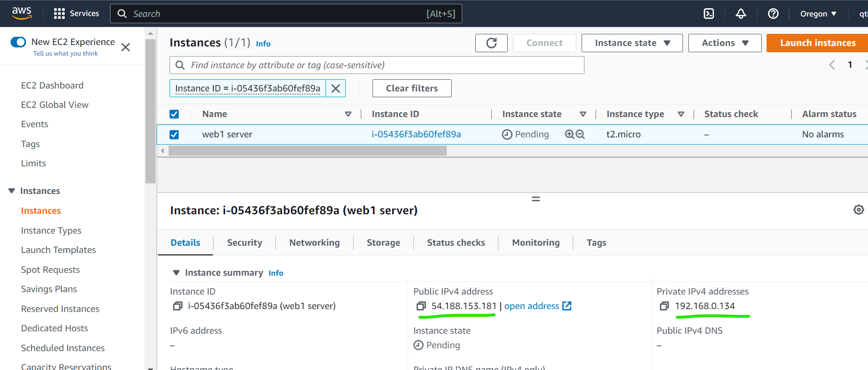The width and height of the screenshot is (868, 370).
Task: Focus the top AWS search box
Action: pyautogui.click(x=286, y=14)
